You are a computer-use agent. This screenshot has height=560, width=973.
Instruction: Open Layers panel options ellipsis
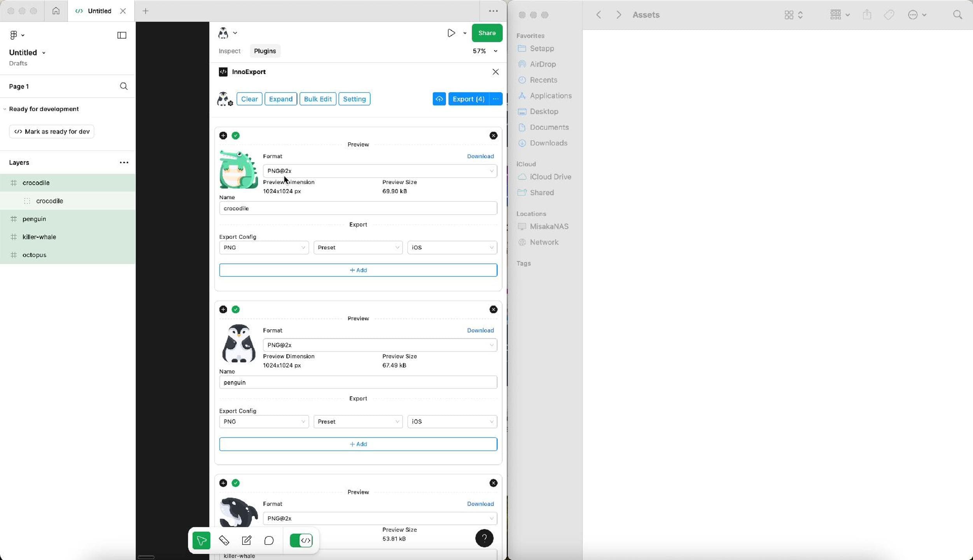point(124,163)
